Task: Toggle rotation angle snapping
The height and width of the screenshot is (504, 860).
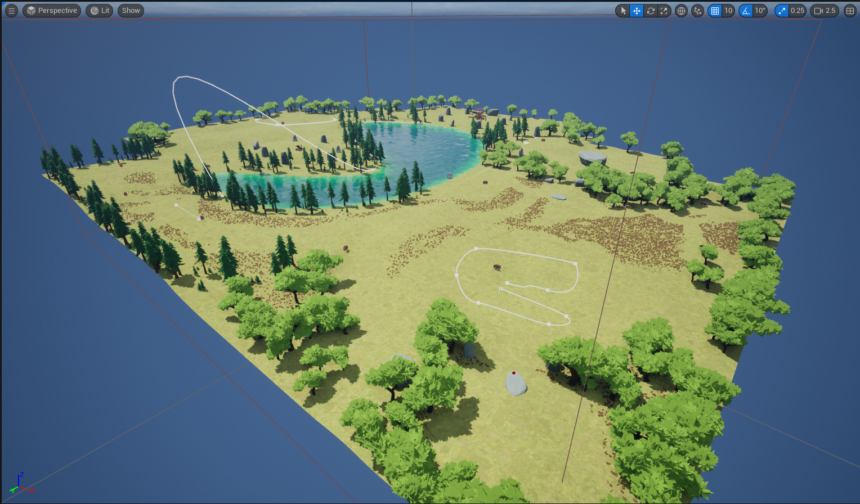Action: [746, 11]
